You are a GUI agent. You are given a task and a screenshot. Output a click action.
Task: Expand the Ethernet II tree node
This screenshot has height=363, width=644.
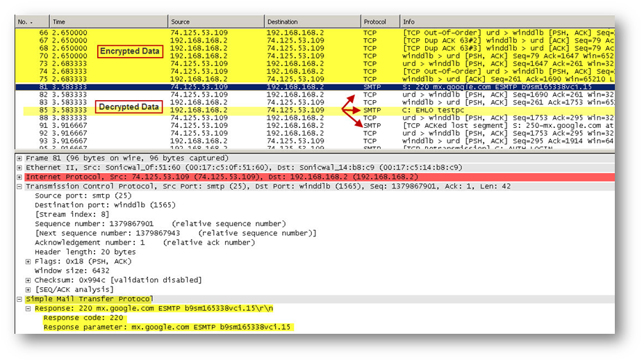pyautogui.click(x=19, y=168)
